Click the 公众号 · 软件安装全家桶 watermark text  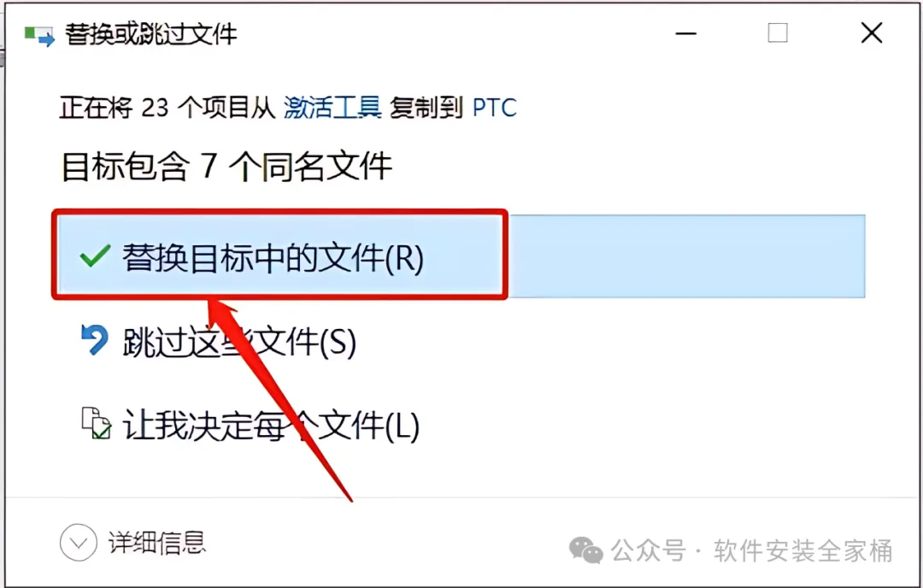click(x=752, y=551)
